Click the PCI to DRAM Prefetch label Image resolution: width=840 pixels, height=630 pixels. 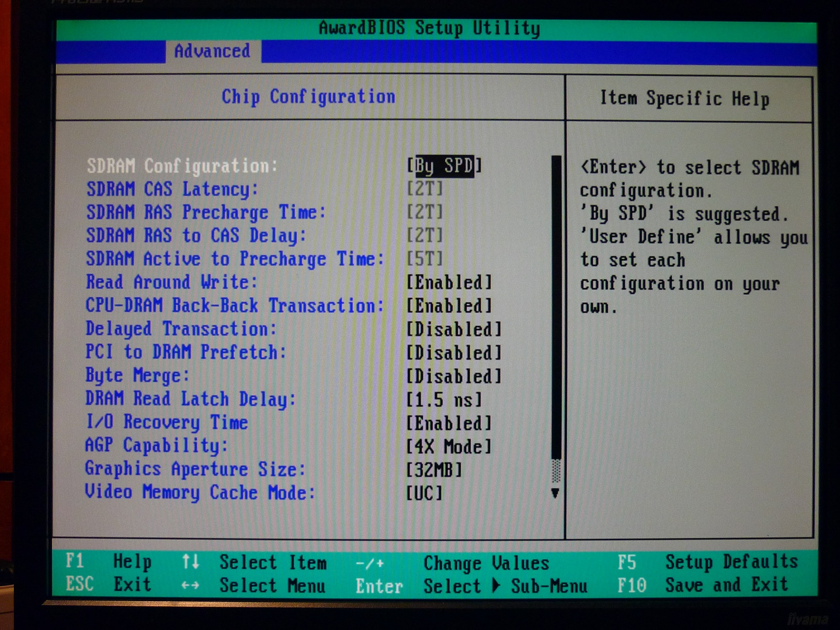tap(186, 353)
